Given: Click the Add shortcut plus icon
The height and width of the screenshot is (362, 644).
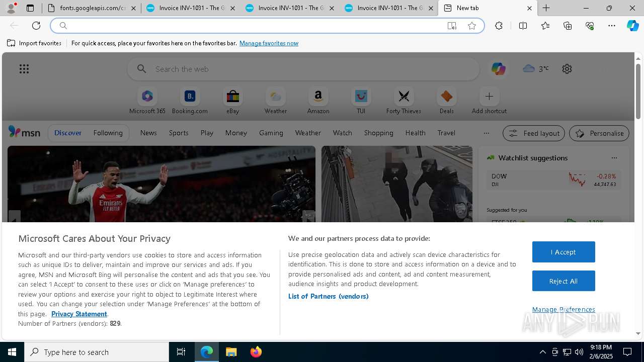Looking at the screenshot, I should pyautogui.click(x=489, y=96).
